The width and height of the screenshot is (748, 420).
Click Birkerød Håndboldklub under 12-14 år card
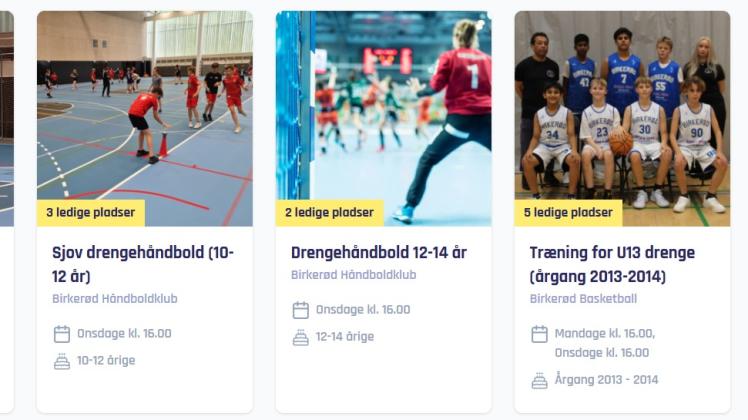(x=353, y=275)
